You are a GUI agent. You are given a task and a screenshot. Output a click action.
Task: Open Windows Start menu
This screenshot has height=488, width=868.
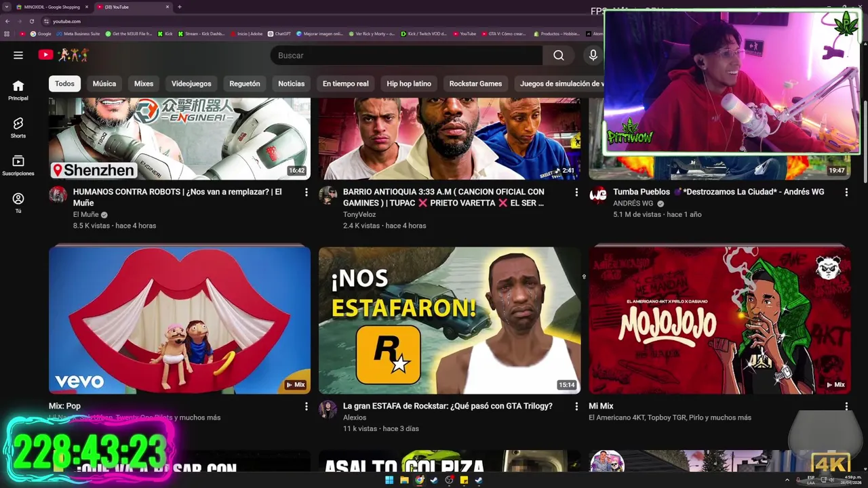pyautogui.click(x=389, y=480)
